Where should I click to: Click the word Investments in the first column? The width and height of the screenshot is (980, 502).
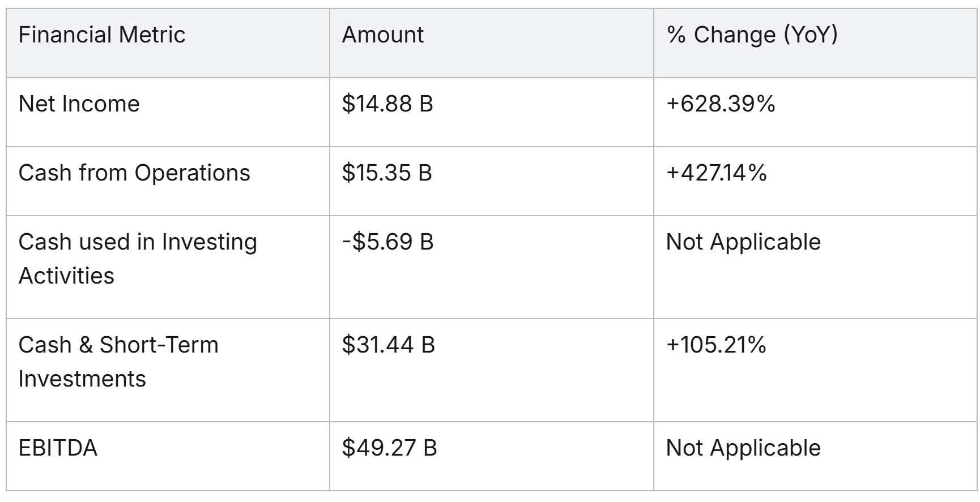82,379
